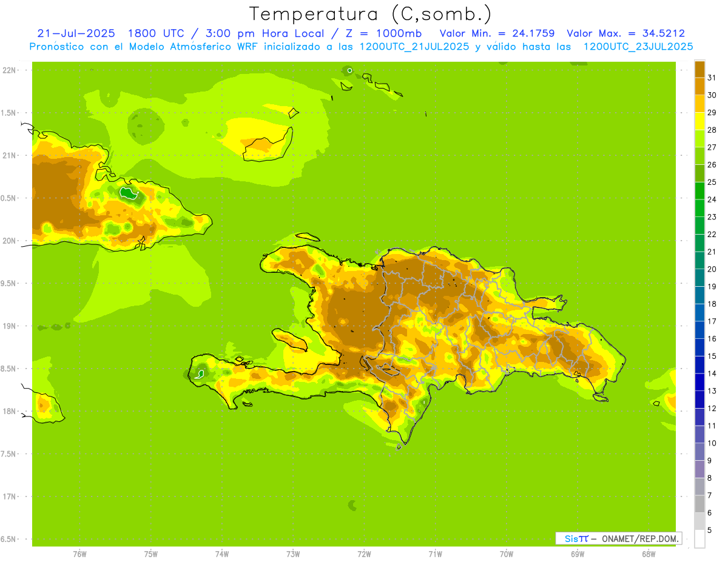Image resolution: width=728 pixels, height=562 pixels.
Task: Pick the legend band between 25 and 26
Action: (x=699, y=173)
